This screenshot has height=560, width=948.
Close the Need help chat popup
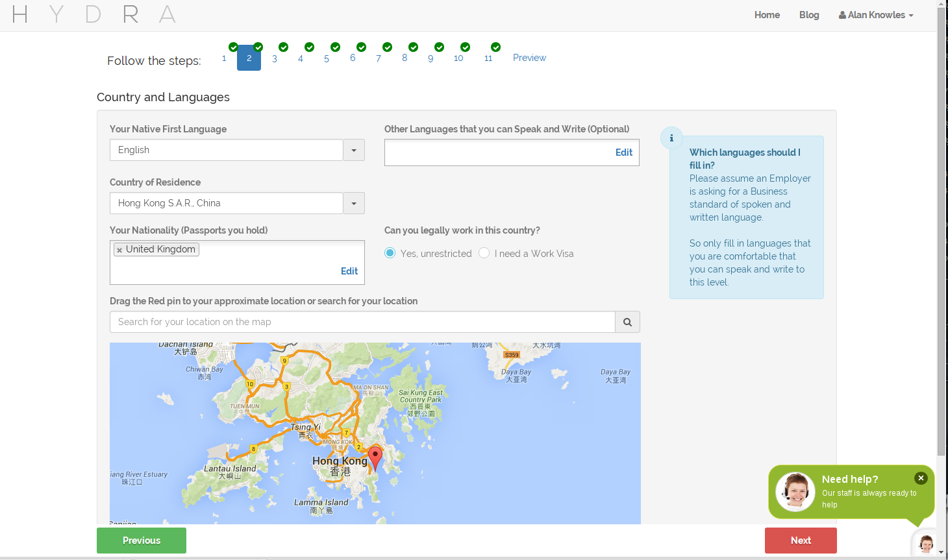point(921,478)
